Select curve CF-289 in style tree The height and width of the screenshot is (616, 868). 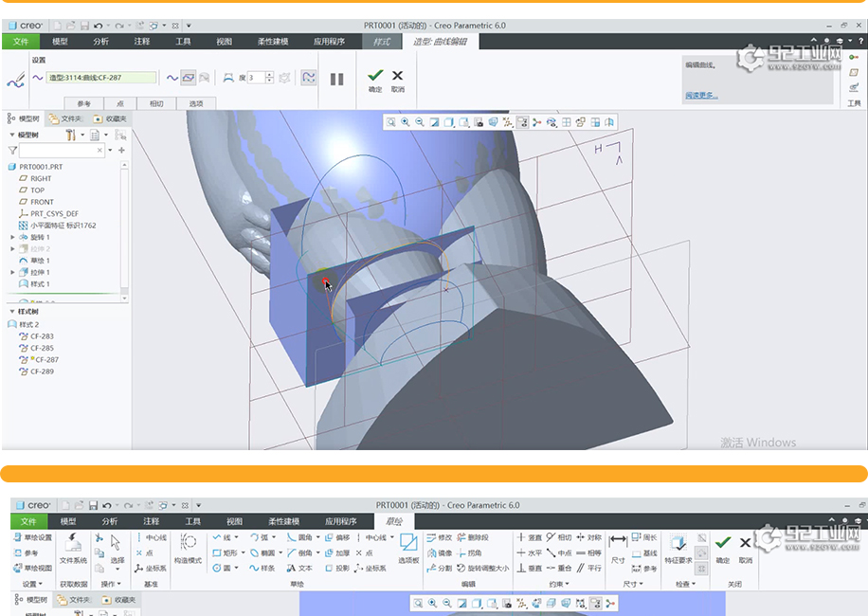[37, 371]
